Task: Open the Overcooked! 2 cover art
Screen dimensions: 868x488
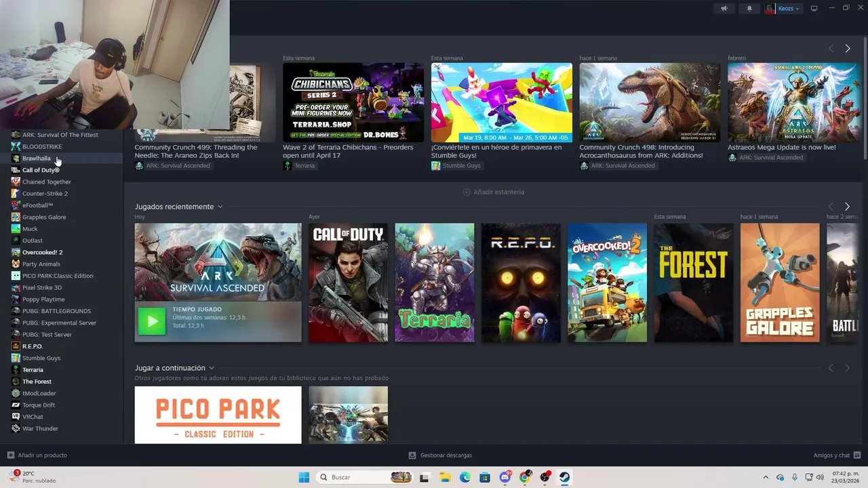Action: click(607, 283)
